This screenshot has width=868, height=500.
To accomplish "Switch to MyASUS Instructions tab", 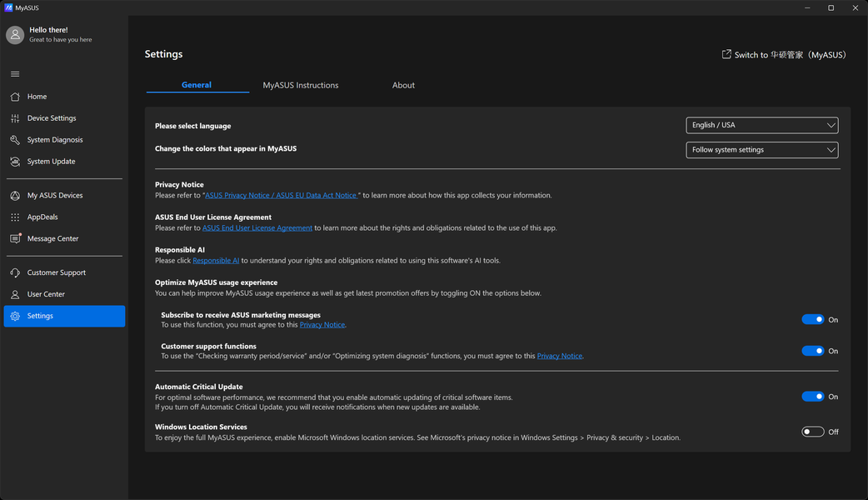I will pos(301,85).
